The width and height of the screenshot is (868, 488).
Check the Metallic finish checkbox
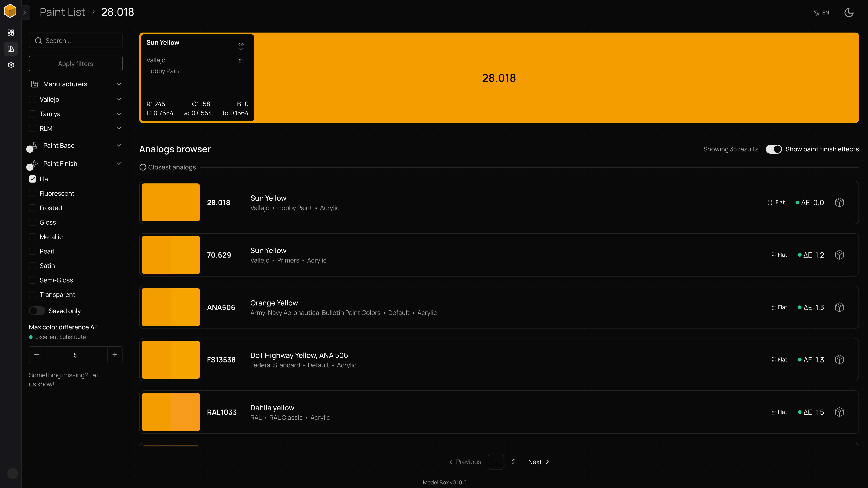point(32,237)
